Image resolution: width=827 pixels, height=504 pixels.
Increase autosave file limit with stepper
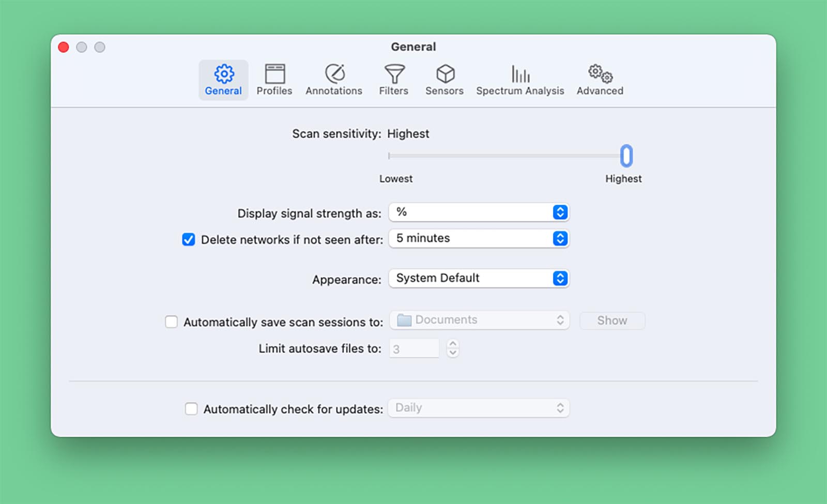pyautogui.click(x=453, y=344)
